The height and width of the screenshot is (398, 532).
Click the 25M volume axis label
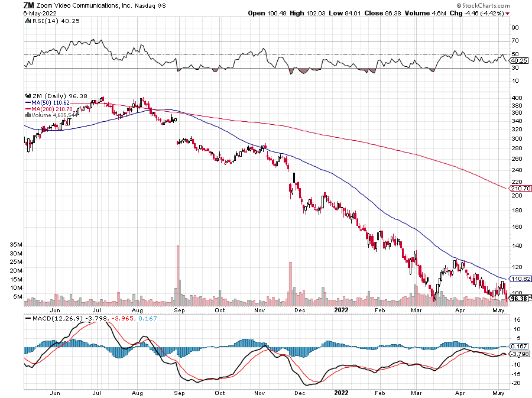click(x=16, y=262)
